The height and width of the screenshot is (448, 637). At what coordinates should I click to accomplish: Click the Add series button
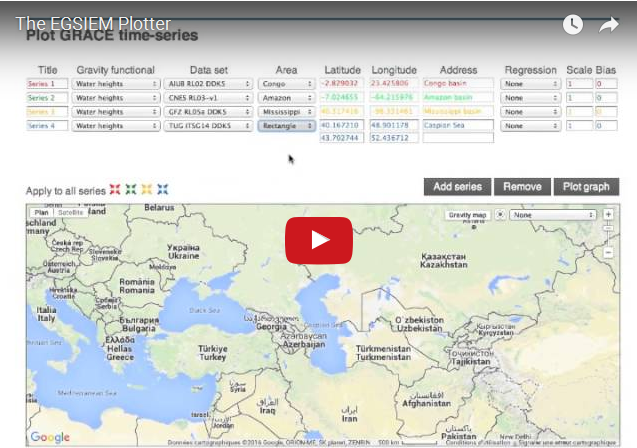coord(457,187)
